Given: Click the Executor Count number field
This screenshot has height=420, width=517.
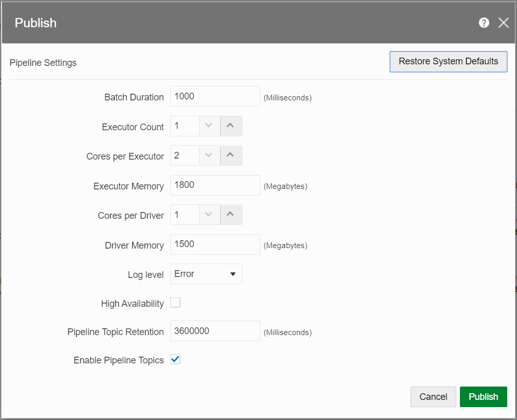Looking at the screenshot, I should point(185,126).
